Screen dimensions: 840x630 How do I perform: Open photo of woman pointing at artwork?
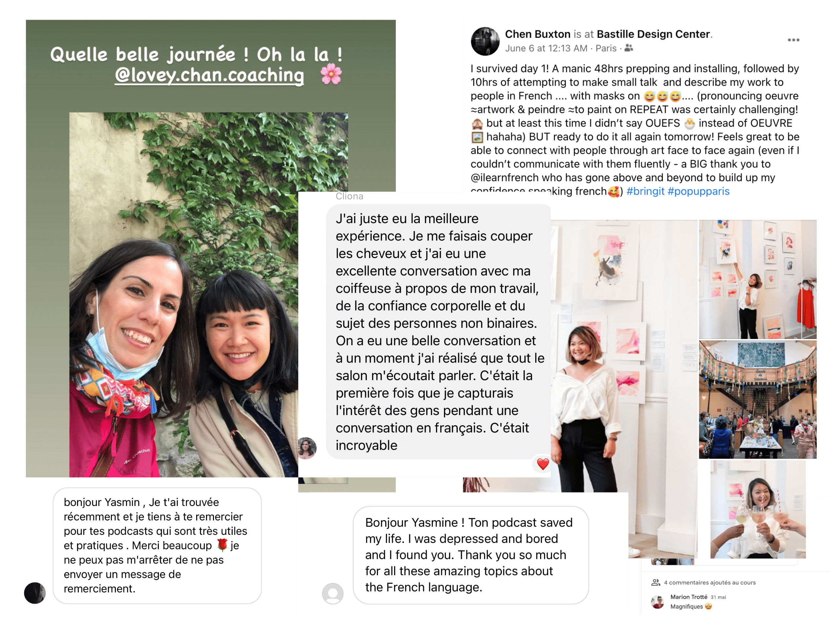tap(758, 279)
